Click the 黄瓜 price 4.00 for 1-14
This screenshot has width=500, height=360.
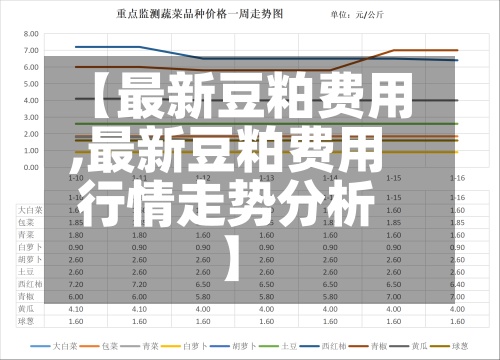coord(330,309)
